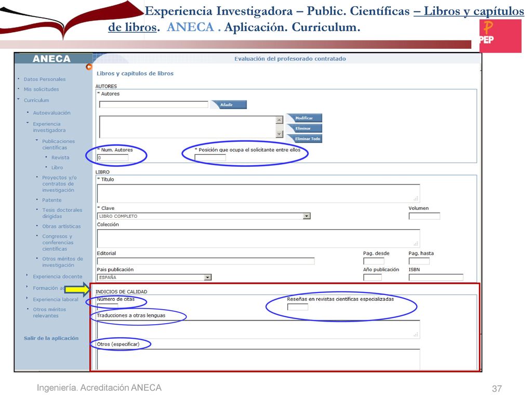The width and height of the screenshot is (532, 399).
Task: Click the Título text area
Action: pos(258,193)
